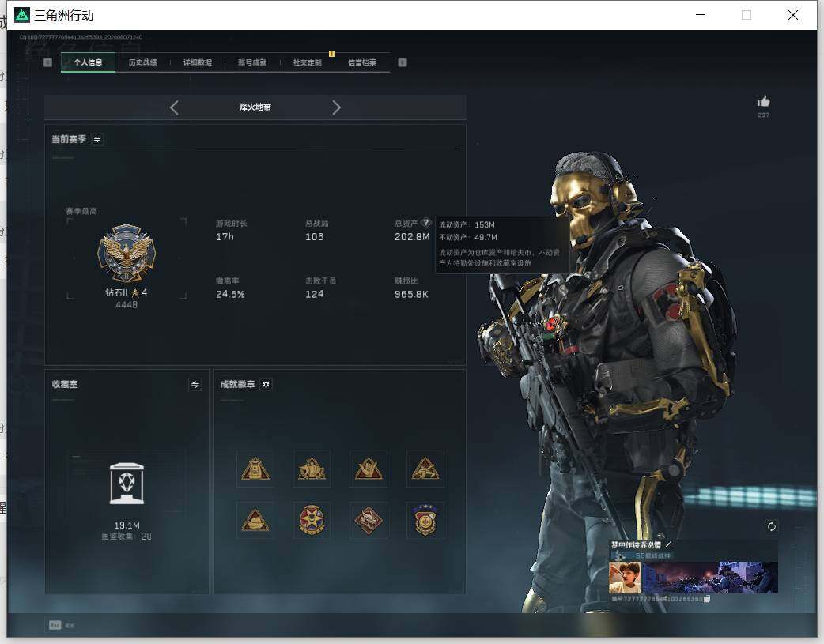The width and height of the screenshot is (824, 644).
Task: Click the 游戏时长 value 17h
Action: coord(225,237)
